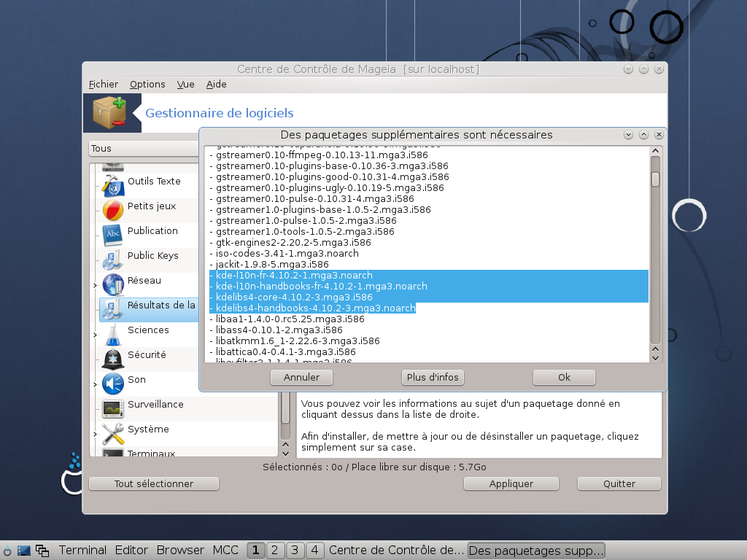Image resolution: width=747 pixels, height=560 pixels.
Task: Click the bottom-most down arrow of dialog scrollbar
Action: click(656, 358)
